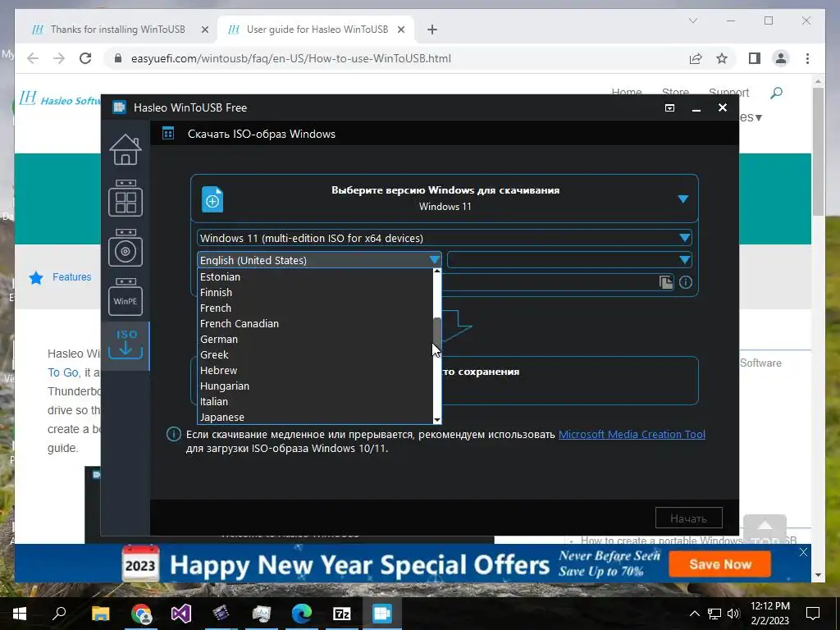
Task: Open the Support link in site navigation
Action: pyautogui.click(x=728, y=92)
